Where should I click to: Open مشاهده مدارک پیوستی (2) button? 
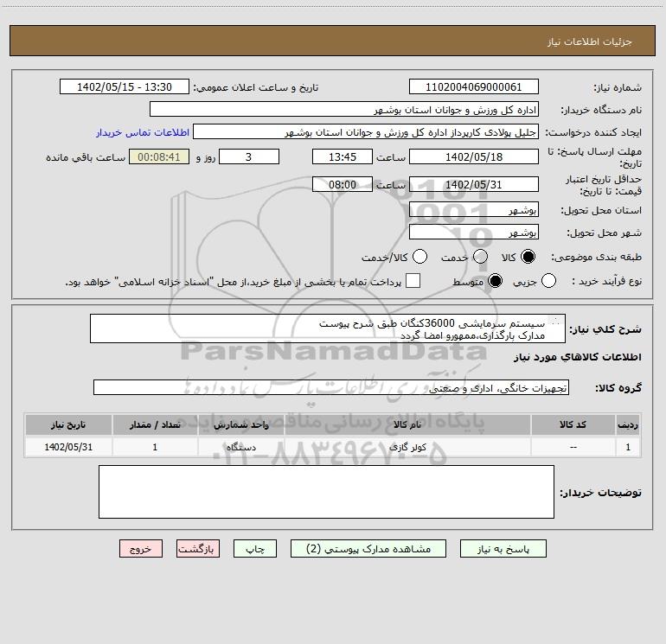click(368, 549)
